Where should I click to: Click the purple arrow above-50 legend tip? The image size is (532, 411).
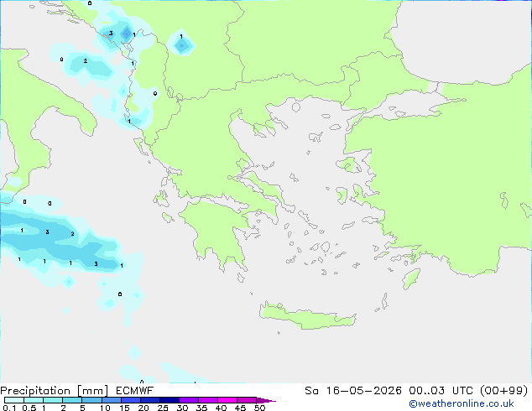[x=265, y=400]
